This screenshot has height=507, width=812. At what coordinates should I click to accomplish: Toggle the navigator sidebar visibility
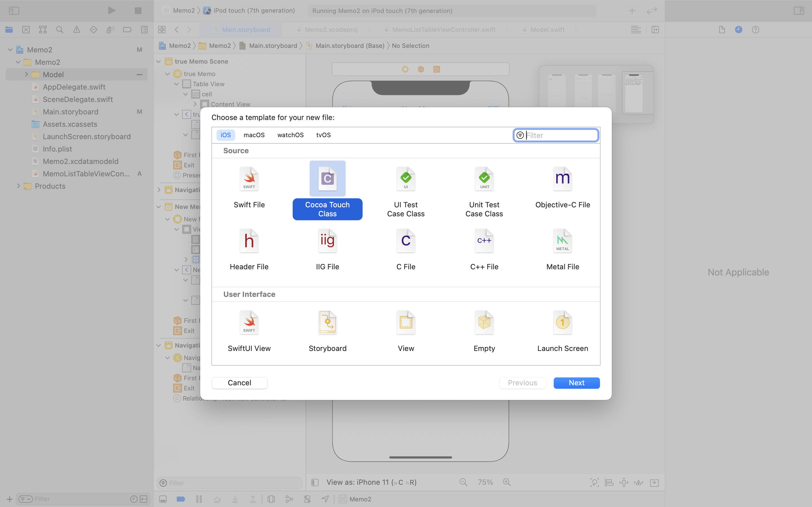pyautogui.click(x=14, y=11)
